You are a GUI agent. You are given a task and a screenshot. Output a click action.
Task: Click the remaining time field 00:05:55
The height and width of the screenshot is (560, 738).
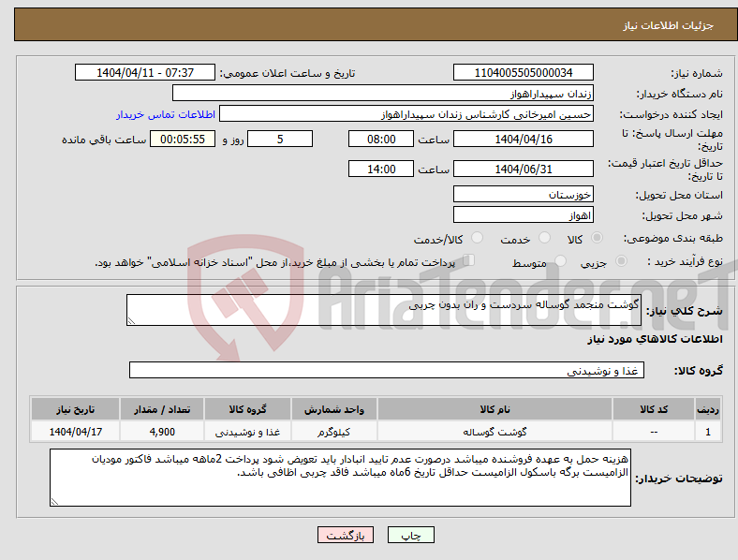pyautogui.click(x=183, y=139)
